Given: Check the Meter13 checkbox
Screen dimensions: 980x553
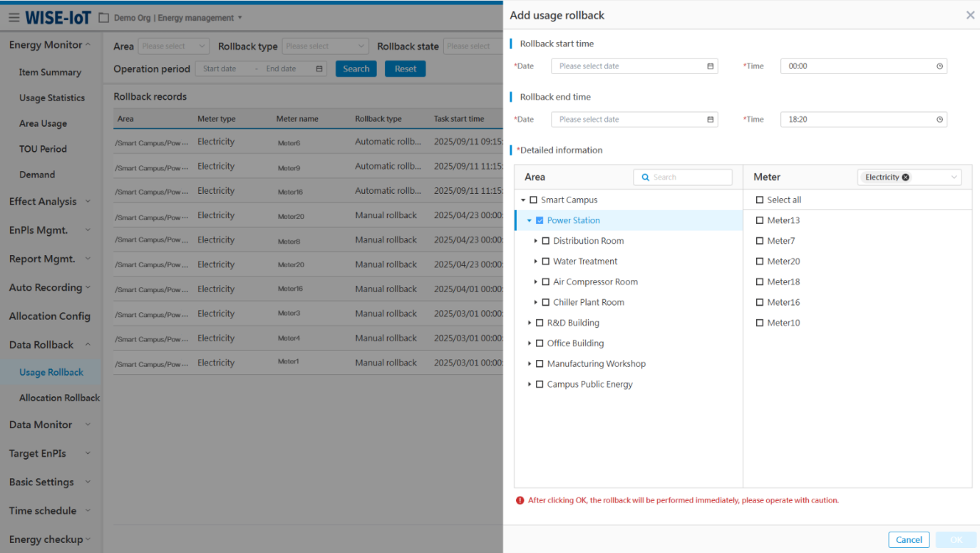Looking at the screenshot, I should point(760,221).
